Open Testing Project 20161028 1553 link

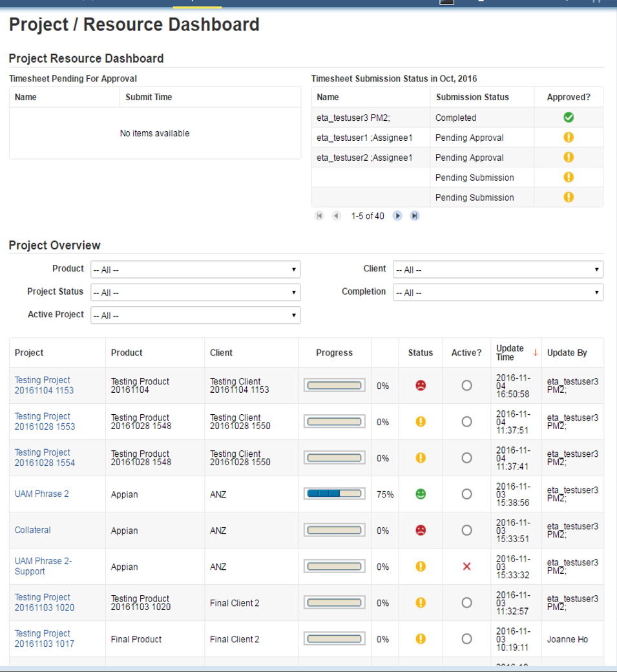(45, 421)
